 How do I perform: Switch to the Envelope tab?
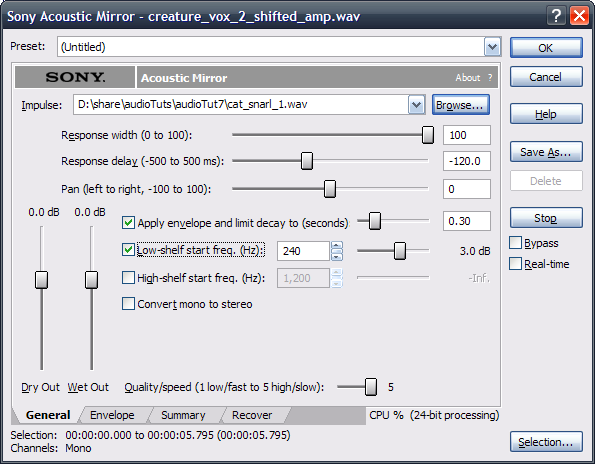point(112,415)
